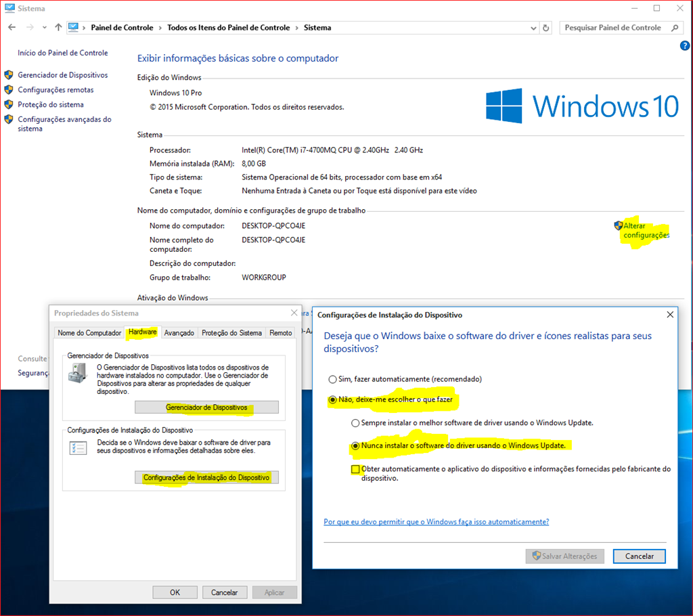Viewport: 693px width, 616px height.
Task: Refresh the Sistema page
Action: 546,28
